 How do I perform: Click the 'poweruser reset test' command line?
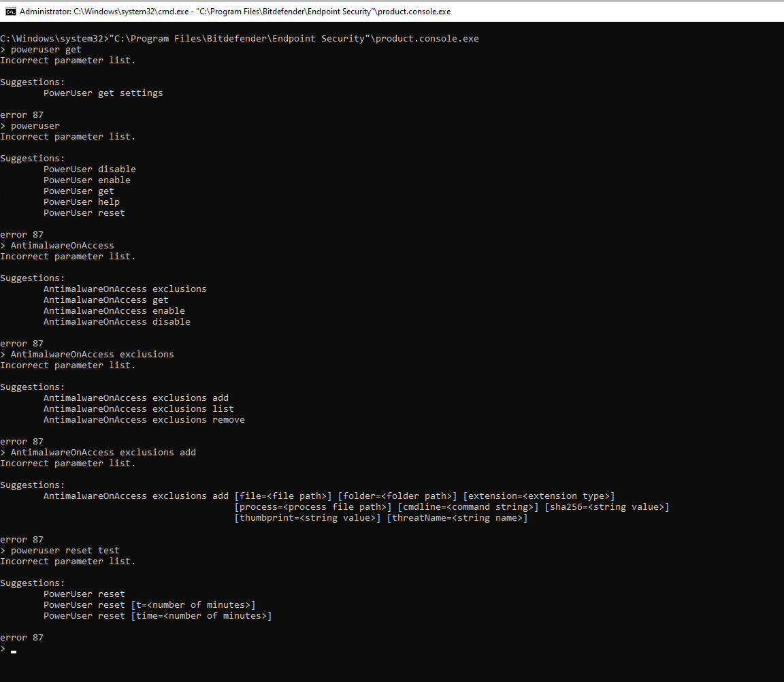pos(65,551)
